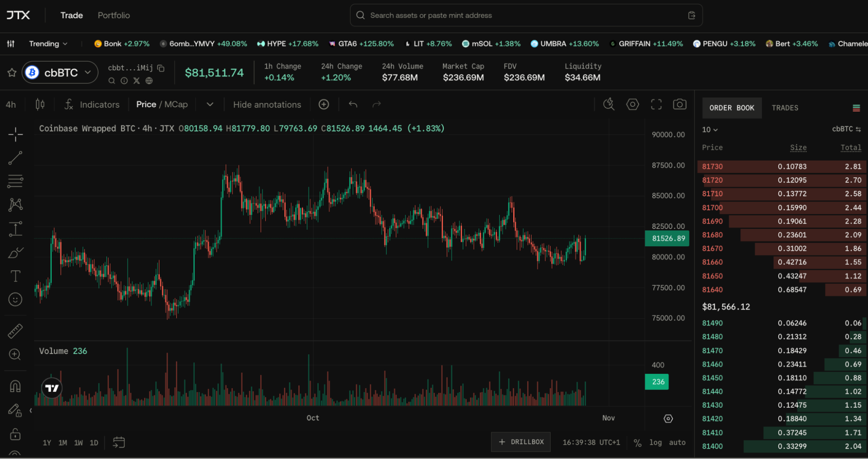Toggle auto scale mode

(x=677, y=442)
